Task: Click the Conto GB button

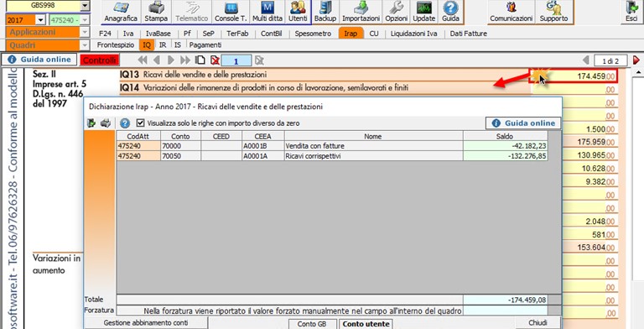Action: pos(313,324)
